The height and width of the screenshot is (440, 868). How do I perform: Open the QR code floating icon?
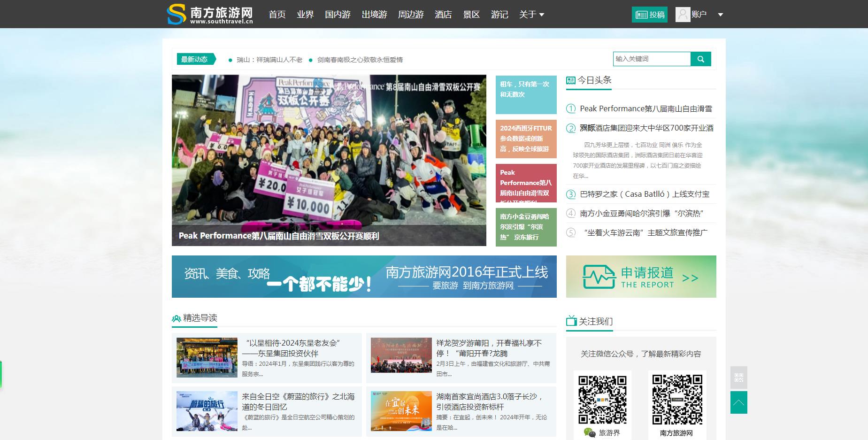[738, 378]
